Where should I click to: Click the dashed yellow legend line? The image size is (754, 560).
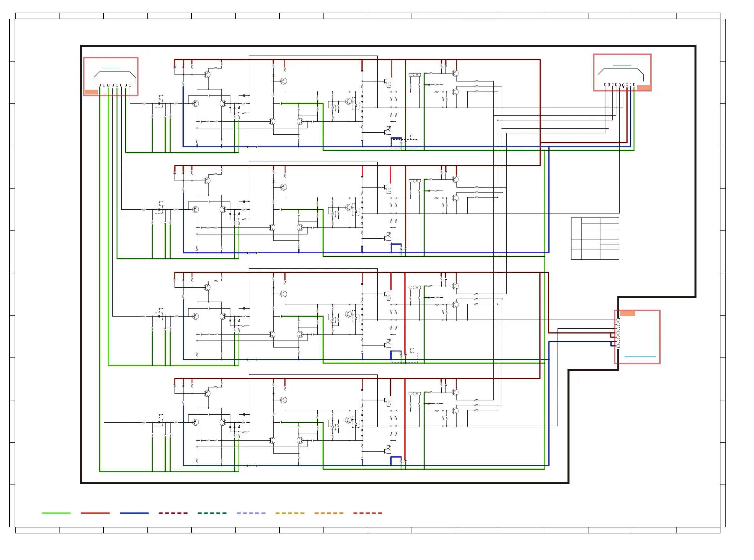[x=290, y=513]
